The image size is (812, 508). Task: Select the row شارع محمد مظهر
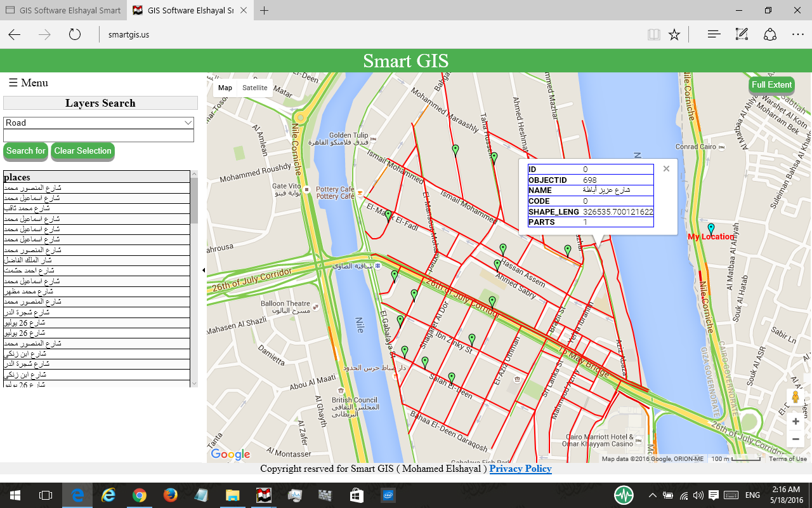pyautogui.click(x=97, y=291)
